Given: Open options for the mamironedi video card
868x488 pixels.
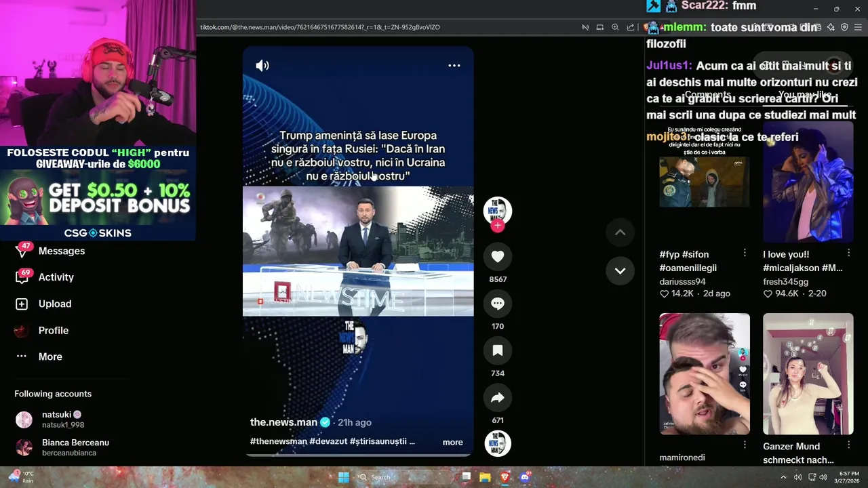Looking at the screenshot, I should (745, 445).
